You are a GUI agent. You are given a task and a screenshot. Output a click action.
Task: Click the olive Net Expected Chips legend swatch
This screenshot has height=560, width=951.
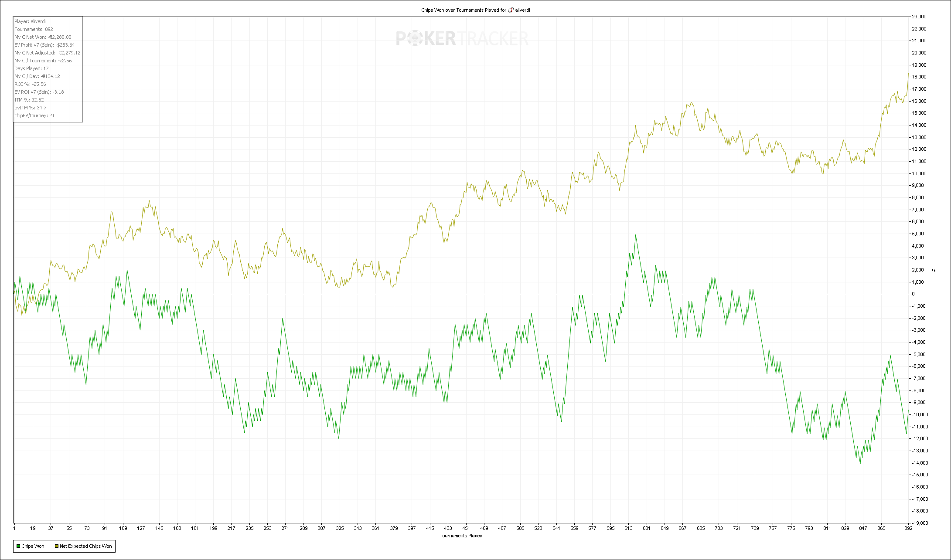coord(57,546)
